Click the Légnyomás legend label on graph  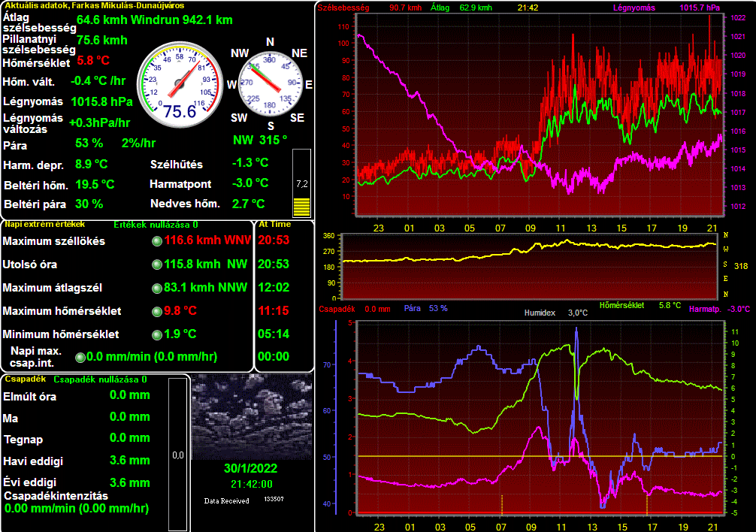[x=636, y=8]
